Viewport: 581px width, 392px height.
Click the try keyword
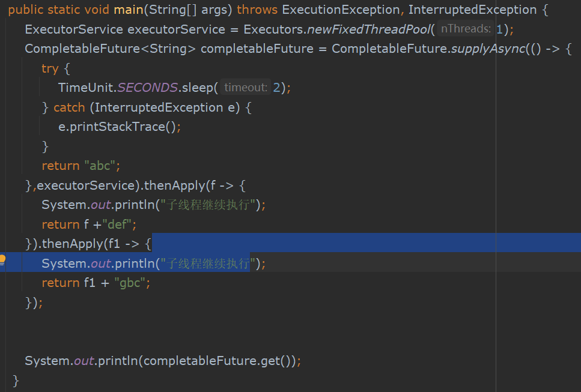pyautogui.click(x=50, y=68)
